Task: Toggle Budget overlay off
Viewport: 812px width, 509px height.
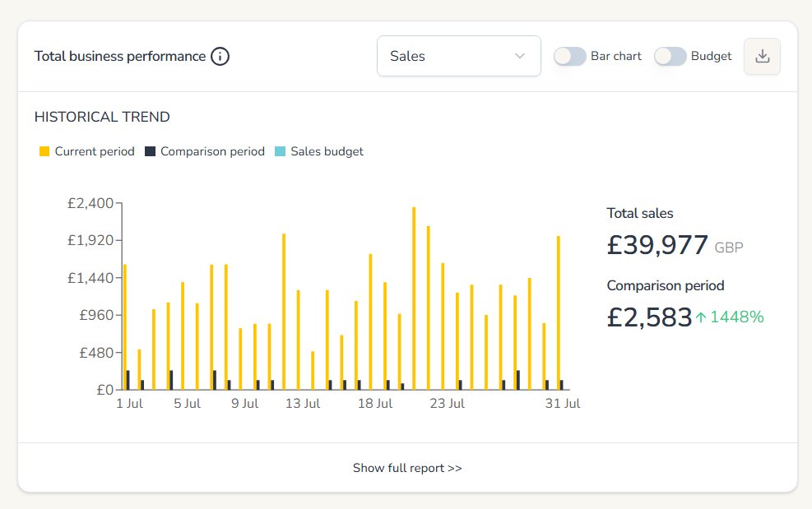Action: click(669, 56)
